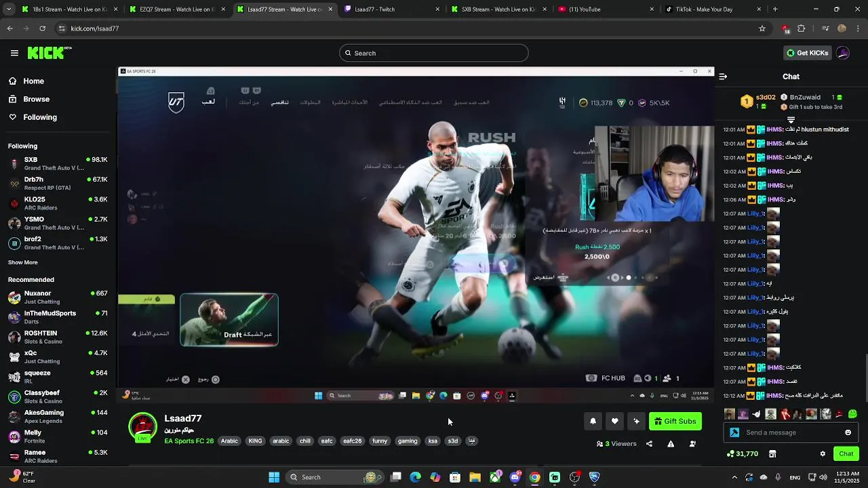Click the 3 Viewers count
The height and width of the screenshot is (488, 868).
tap(616, 444)
